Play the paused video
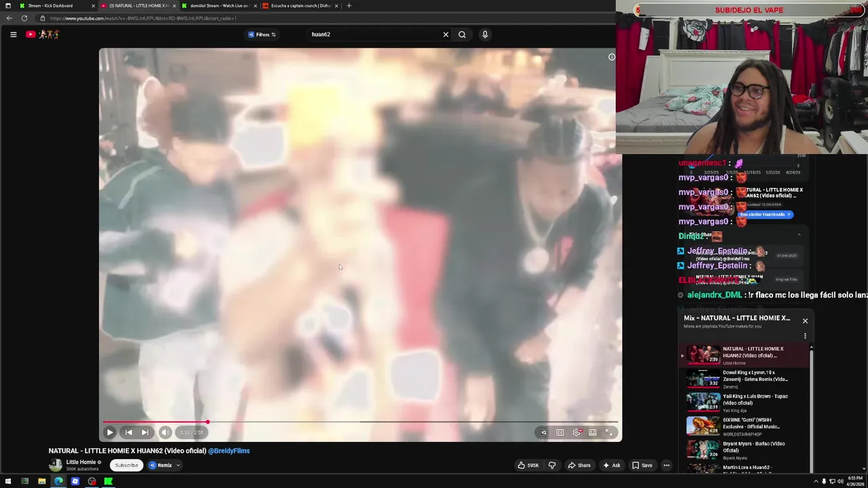This screenshot has height=488, width=868. click(x=110, y=432)
